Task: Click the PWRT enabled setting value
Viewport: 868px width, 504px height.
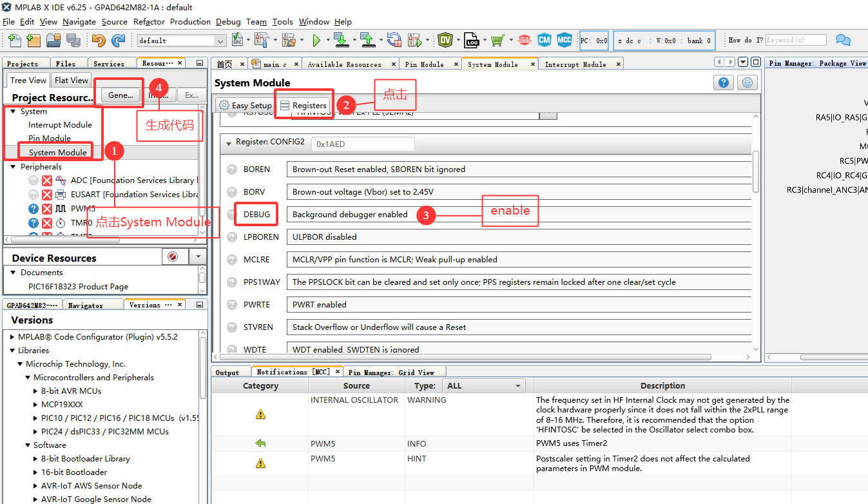Action: [519, 304]
